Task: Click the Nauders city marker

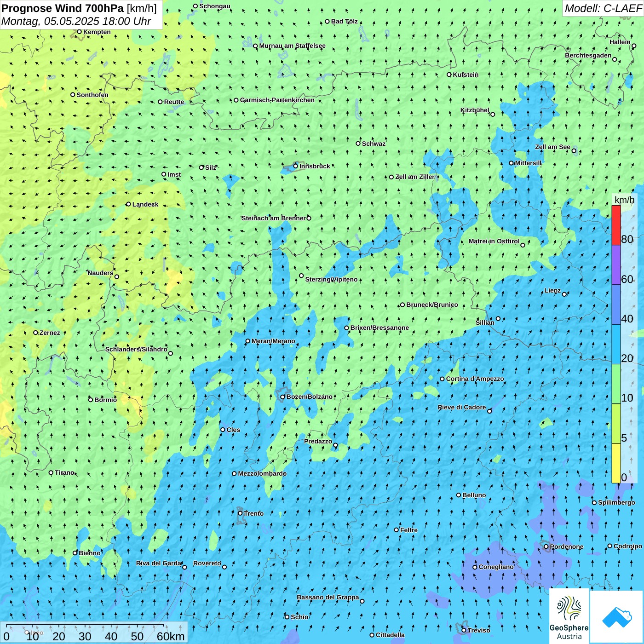Action: pos(117,277)
